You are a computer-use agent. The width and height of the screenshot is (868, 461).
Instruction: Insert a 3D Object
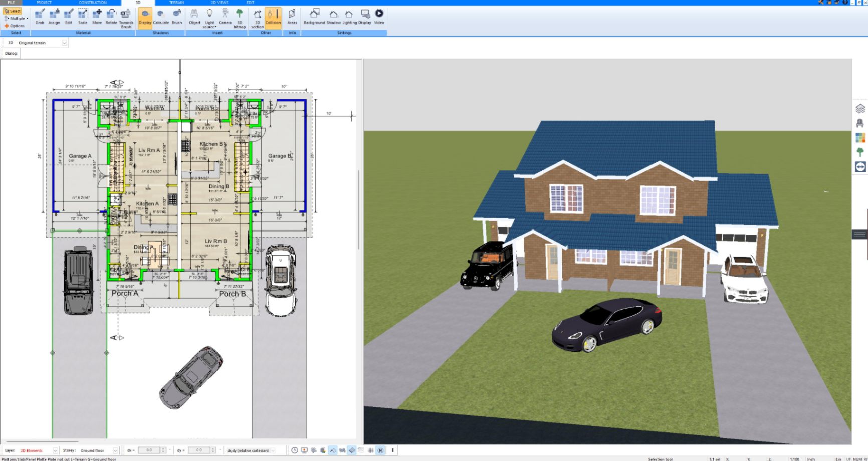coord(194,17)
